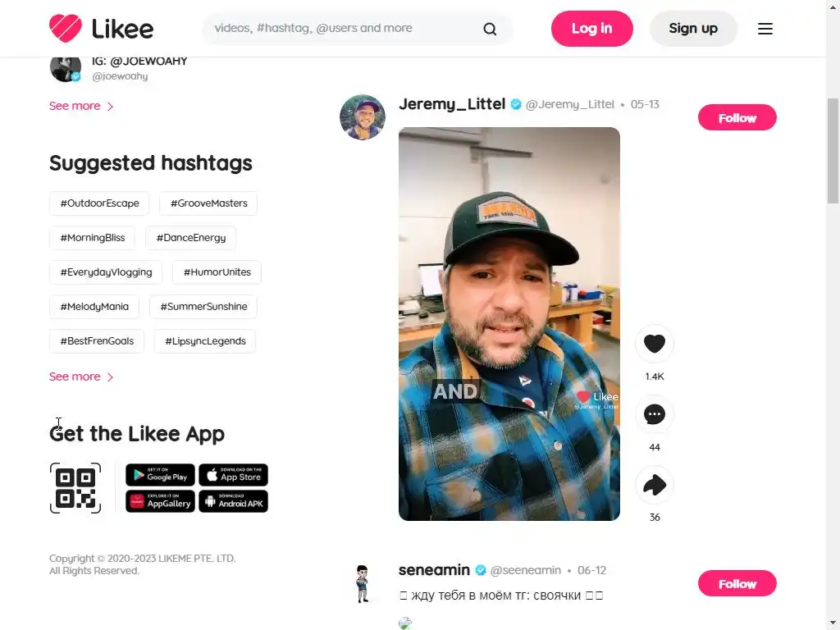This screenshot has width=840, height=630.
Task: Share Jeremy_Littel's video via arrow icon
Action: (654, 486)
